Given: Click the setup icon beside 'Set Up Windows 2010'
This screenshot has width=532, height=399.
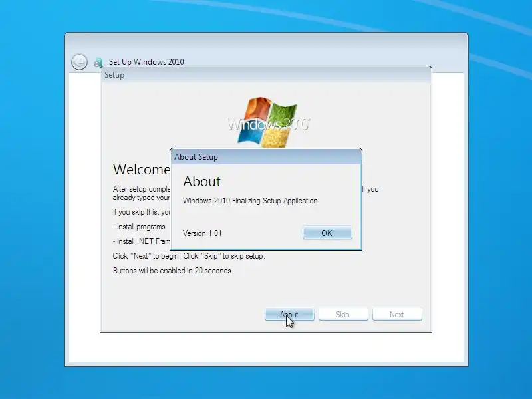Looking at the screenshot, I should tap(98, 62).
